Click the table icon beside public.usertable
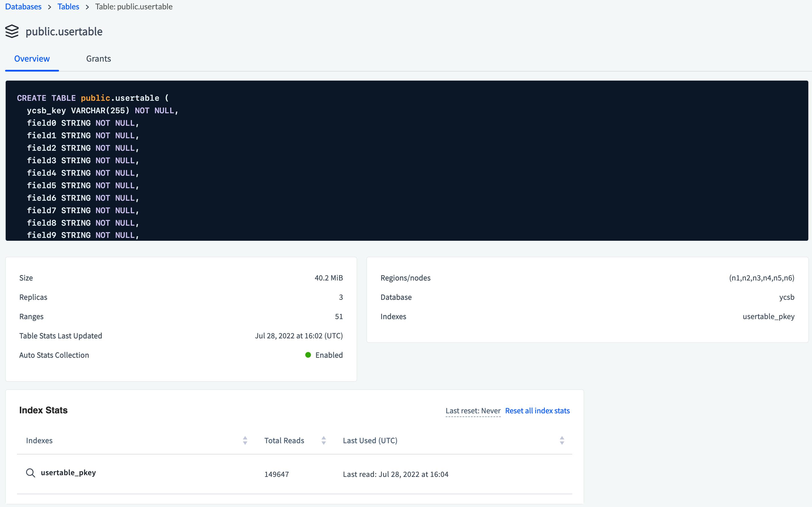 (12, 31)
